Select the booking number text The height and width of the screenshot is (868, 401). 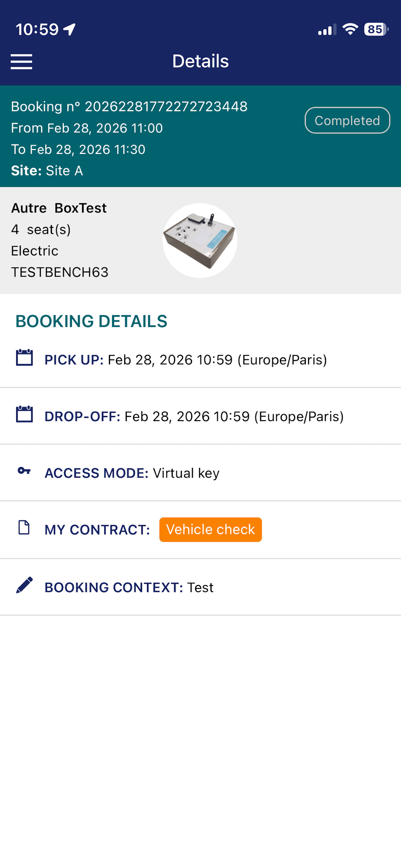coord(129,107)
